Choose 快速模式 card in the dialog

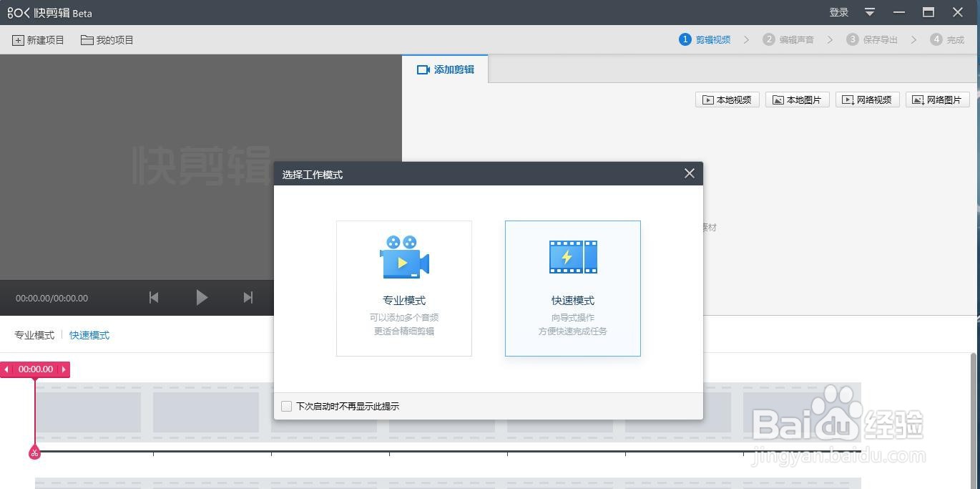coord(573,289)
